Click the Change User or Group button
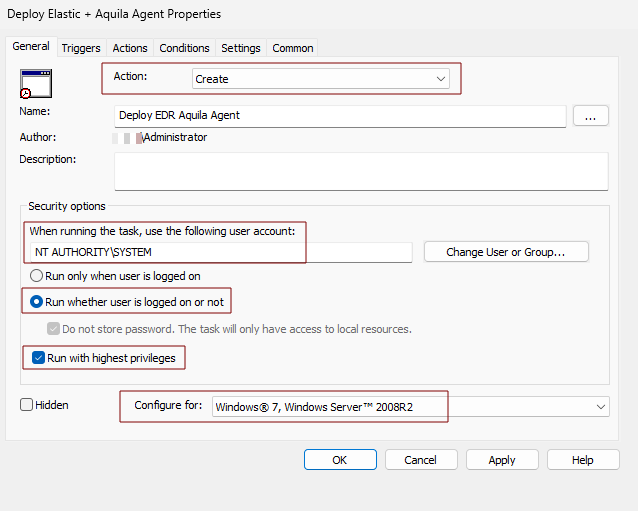The image size is (638, 511). (505, 252)
